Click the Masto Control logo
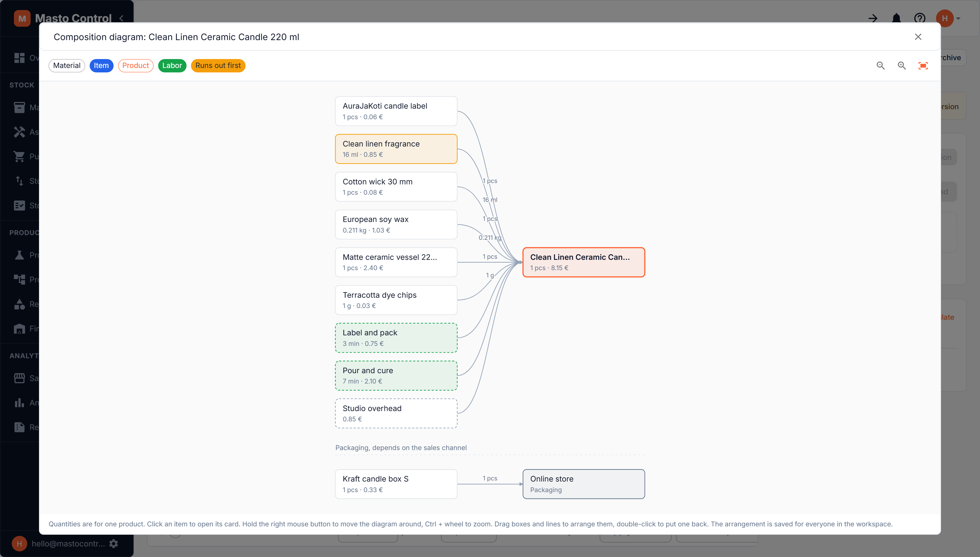This screenshot has width=980, height=557. (x=22, y=18)
